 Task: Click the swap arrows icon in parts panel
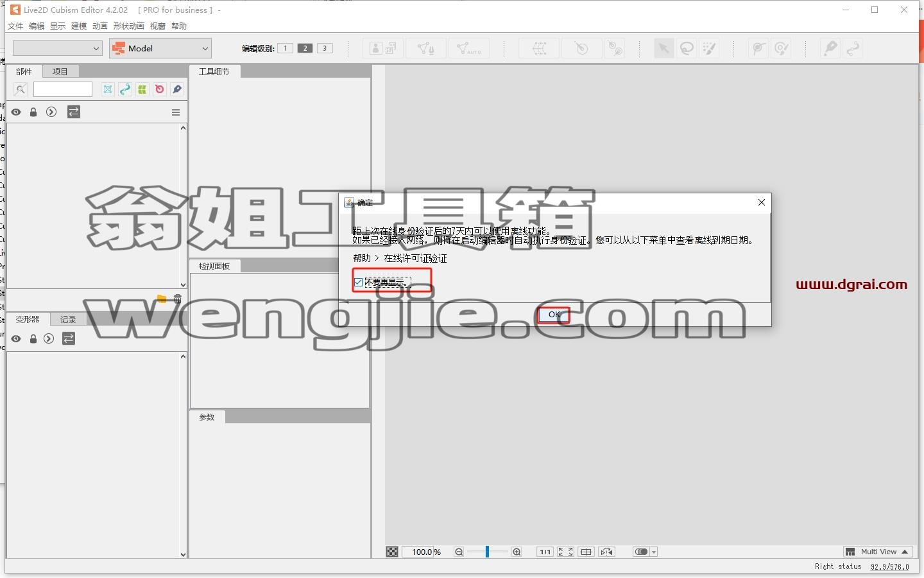tap(74, 112)
